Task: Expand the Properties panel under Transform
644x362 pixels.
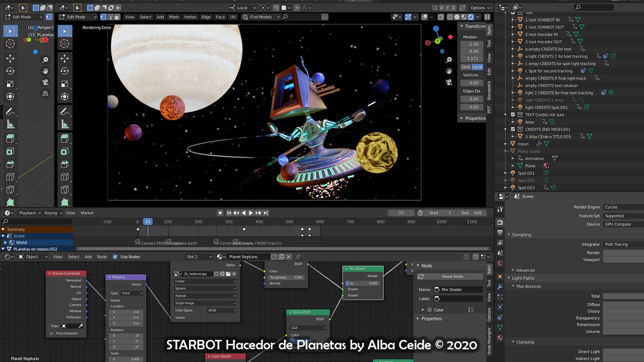Action: click(461, 118)
